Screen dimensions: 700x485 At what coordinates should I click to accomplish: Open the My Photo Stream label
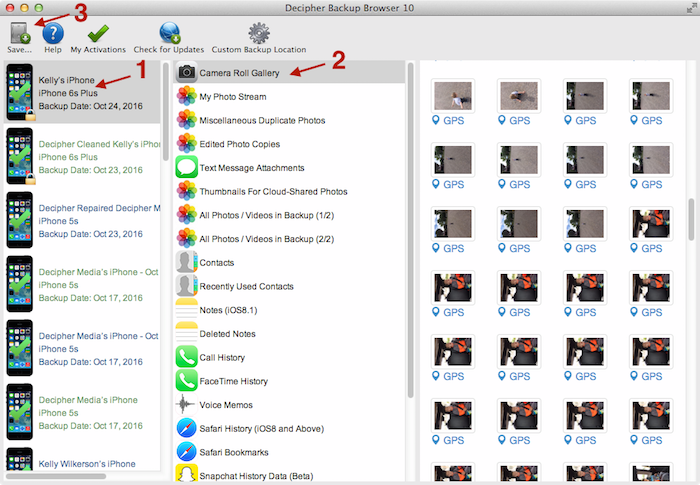[x=233, y=96]
